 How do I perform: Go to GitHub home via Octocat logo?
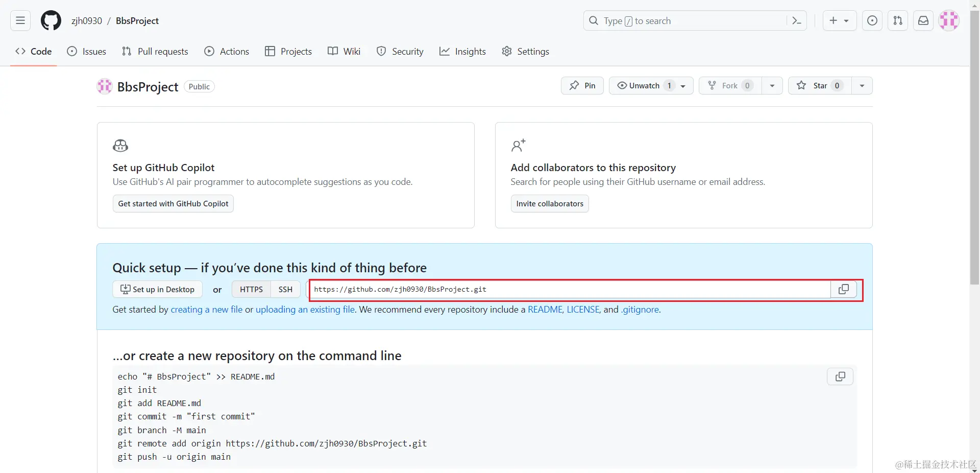(x=51, y=21)
